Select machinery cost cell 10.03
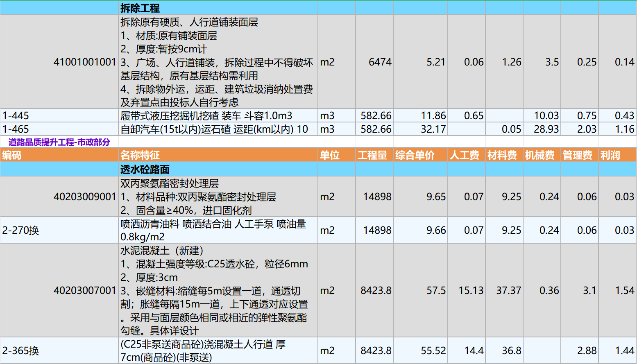The width and height of the screenshot is (637, 364). click(x=542, y=115)
